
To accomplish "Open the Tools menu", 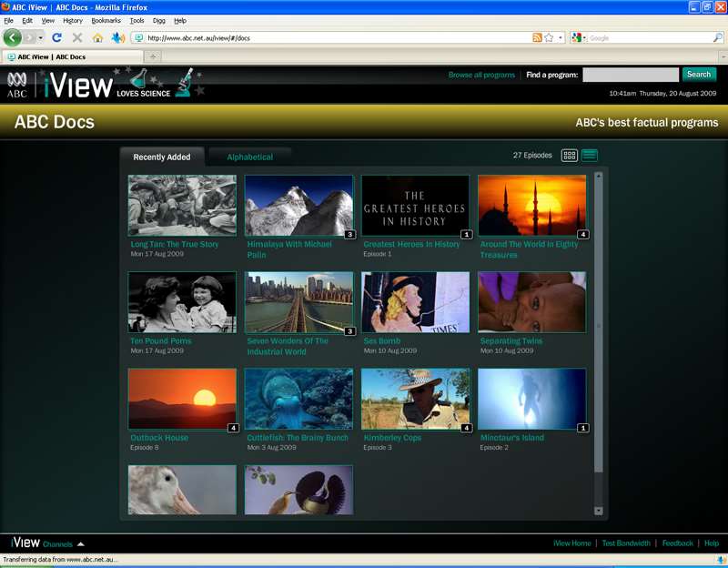I will [x=137, y=20].
